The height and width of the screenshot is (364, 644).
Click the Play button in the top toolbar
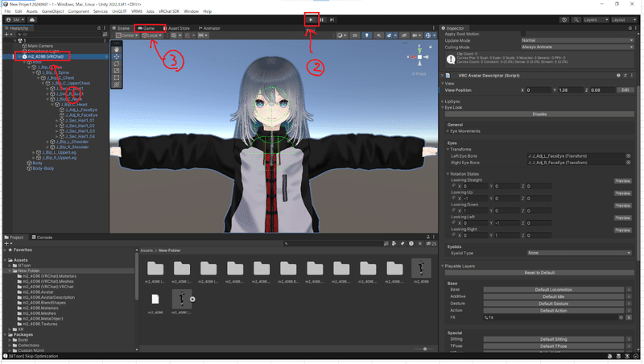311,19
